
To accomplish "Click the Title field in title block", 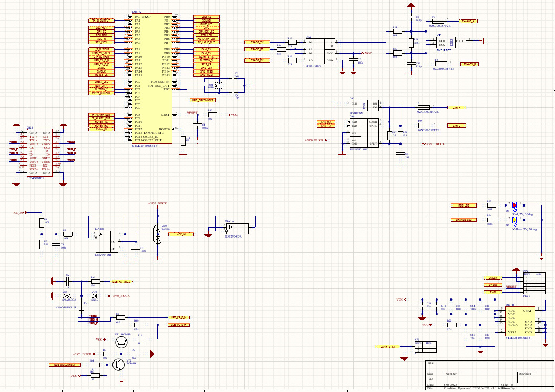I will pos(489,366).
